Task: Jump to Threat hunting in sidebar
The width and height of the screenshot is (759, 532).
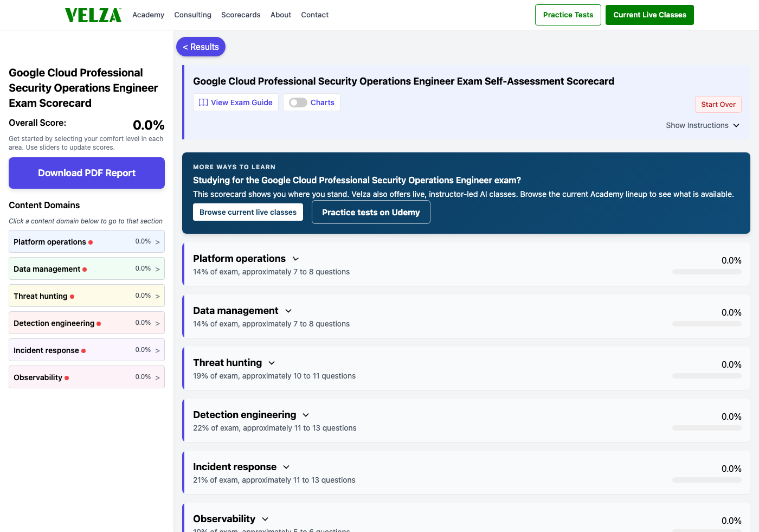Action: (87, 296)
